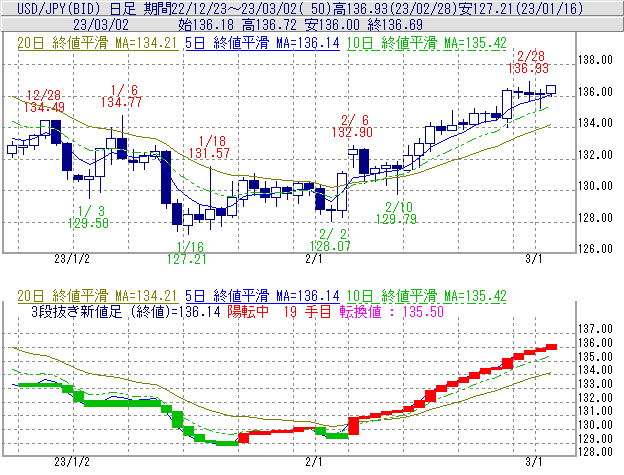
Task: Click the 1/3 129.50 low label
Action: coord(88,217)
